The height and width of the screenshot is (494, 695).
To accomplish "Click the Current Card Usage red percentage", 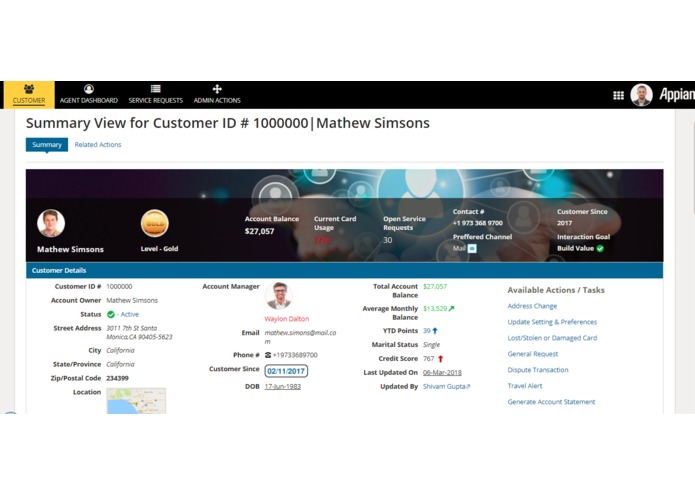I will (x=322, y=240).
